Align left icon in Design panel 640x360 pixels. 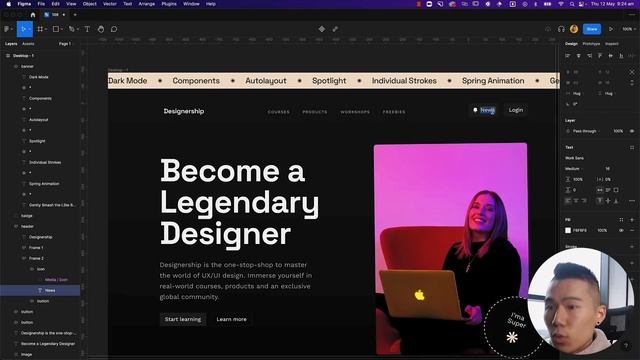567,56
